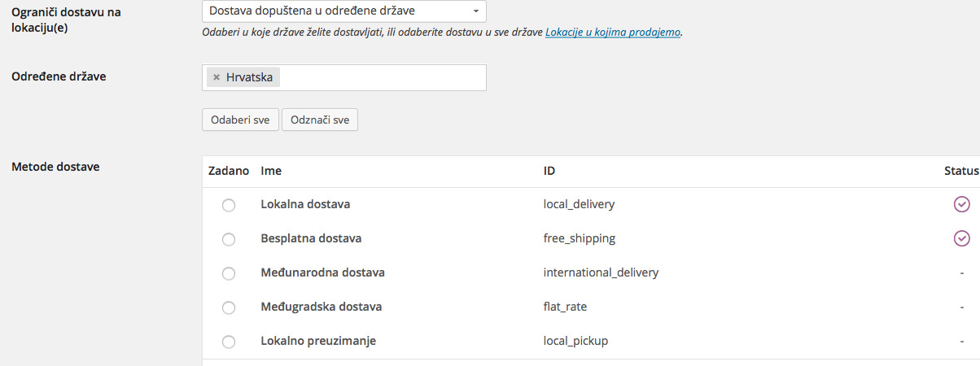
Task: Open the Lokacije u kojima prodajemo link
Action: 612,33
